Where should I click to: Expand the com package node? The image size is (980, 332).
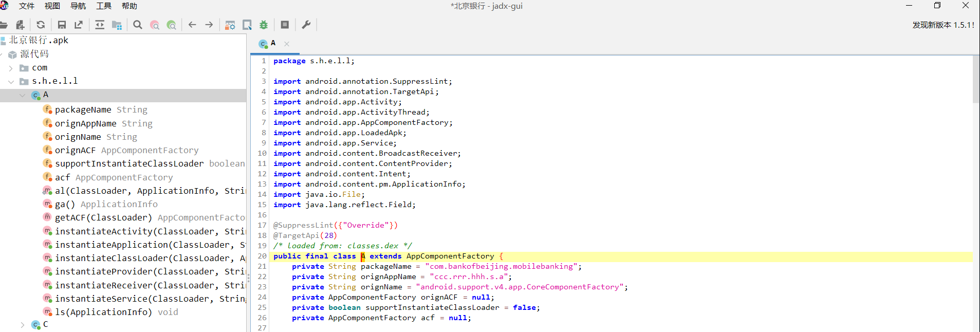pos(11,68)
